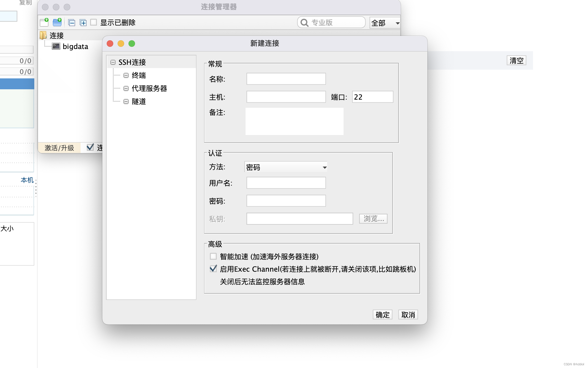Select the bigdata terminal connection icon

point(56,46)
